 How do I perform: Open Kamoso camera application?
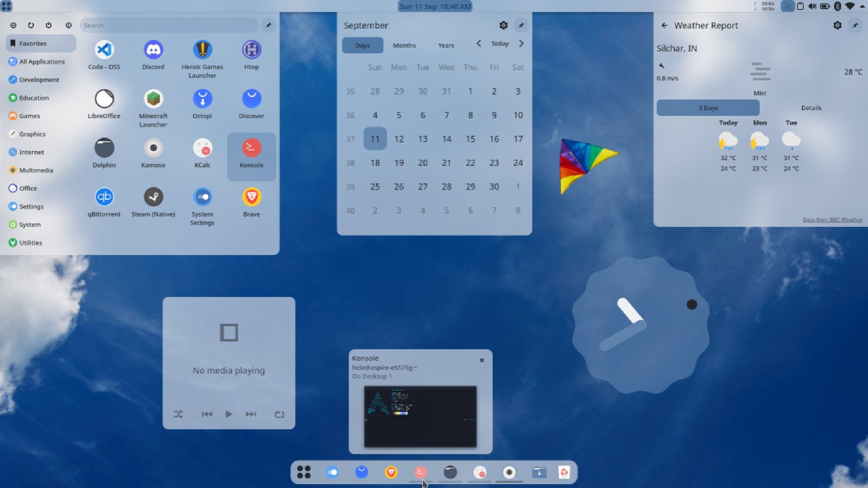[153, 147]
